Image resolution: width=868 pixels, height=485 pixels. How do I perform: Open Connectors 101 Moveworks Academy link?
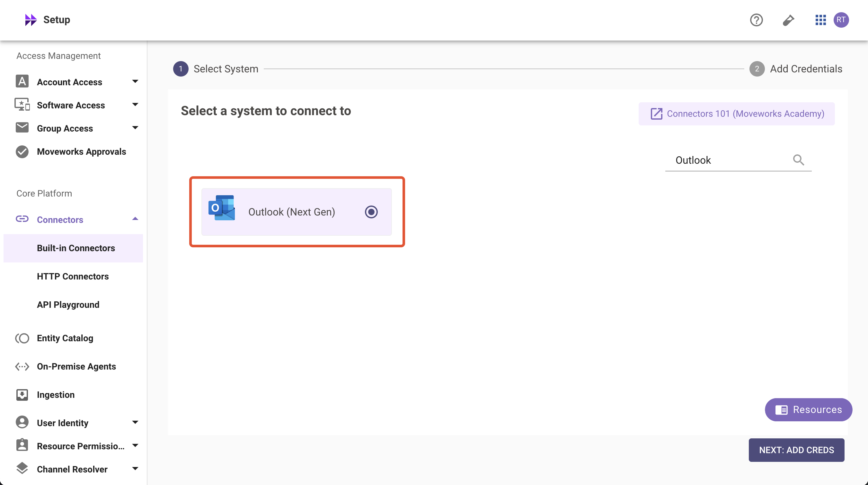click(737, 114)
